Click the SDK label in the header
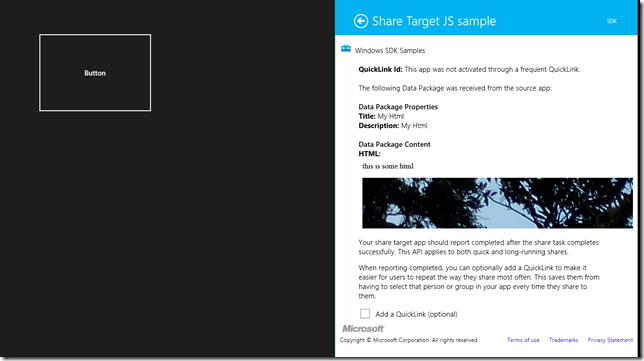 [612, 21]
